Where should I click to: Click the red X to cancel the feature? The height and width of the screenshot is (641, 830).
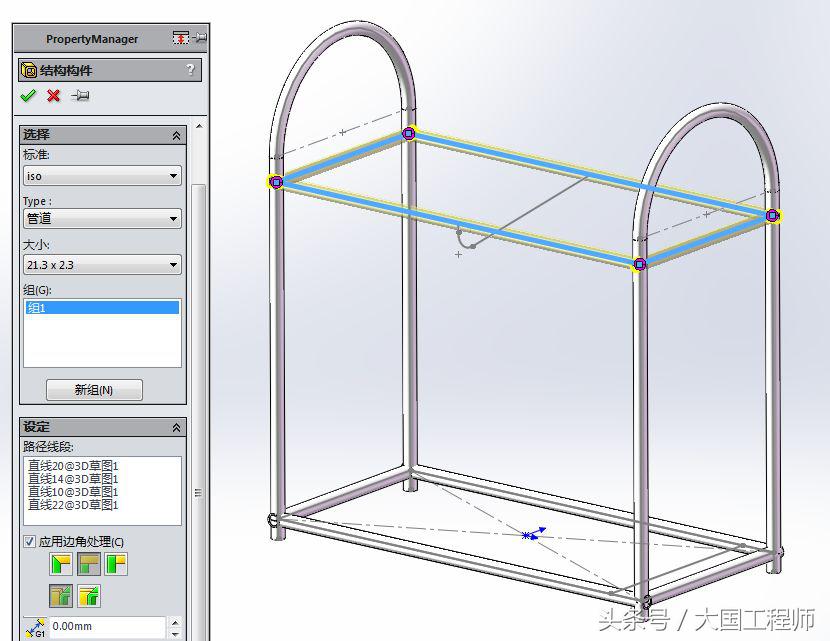click(53, 96)
